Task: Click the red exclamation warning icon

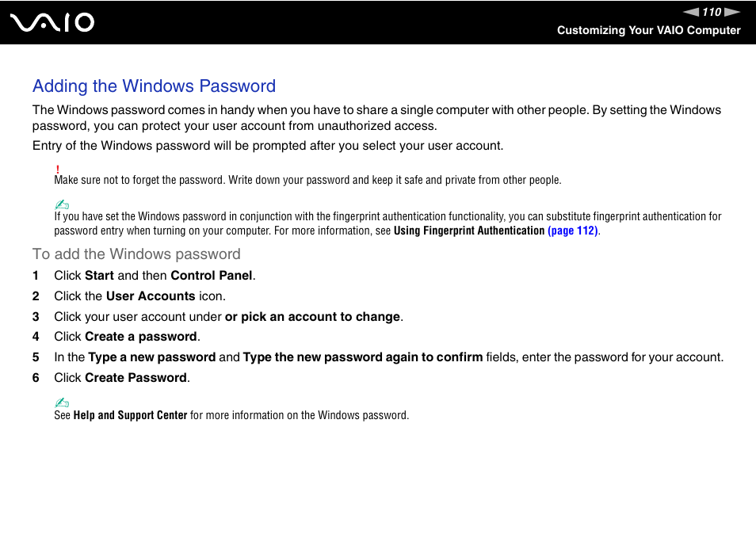Action: click(x=57, y=170)
